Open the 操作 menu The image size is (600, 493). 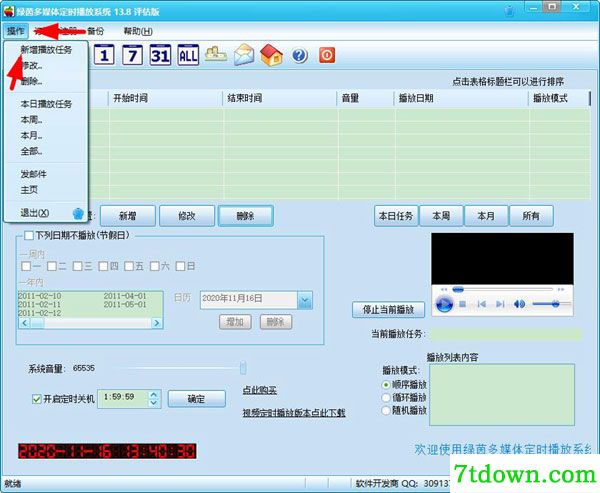click(x=16, y=31)
